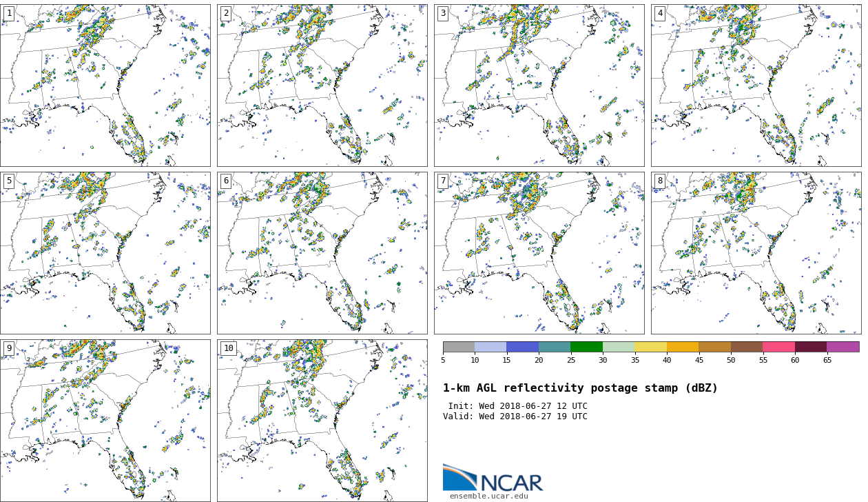Viewport: 868px width, 502px height.
Task: Click the tan 45-50 dBZ swatch
Action: [715, 347]
